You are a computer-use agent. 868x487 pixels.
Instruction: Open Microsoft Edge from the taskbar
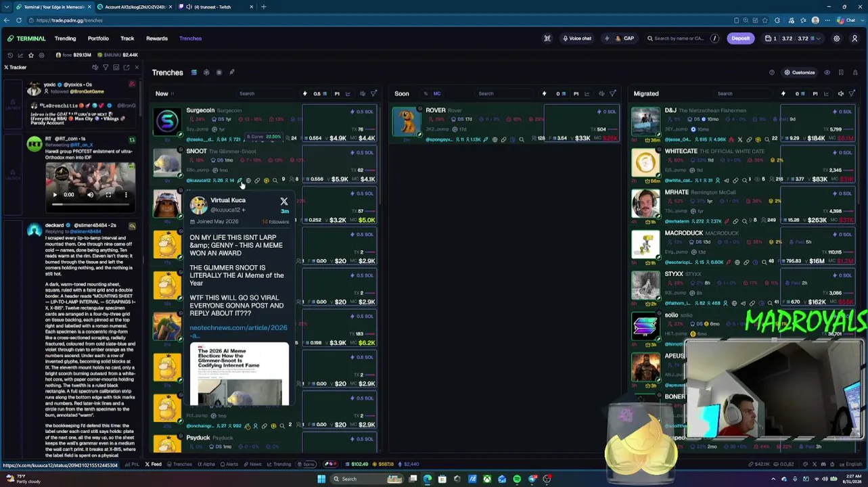pyautogui.click(x=428, y=479)
